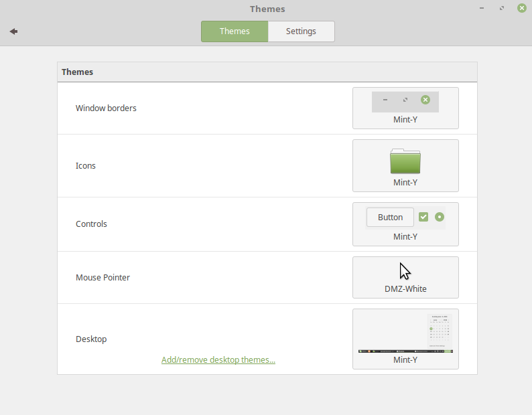532x415 pixels.
Task: Click the Desktop row label
Action: point(91,339)
